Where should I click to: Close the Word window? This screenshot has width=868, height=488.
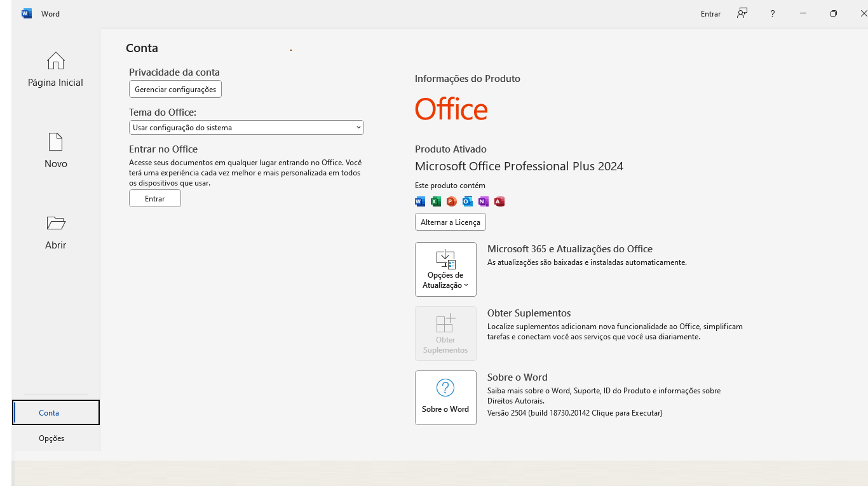tap(862, 13)
